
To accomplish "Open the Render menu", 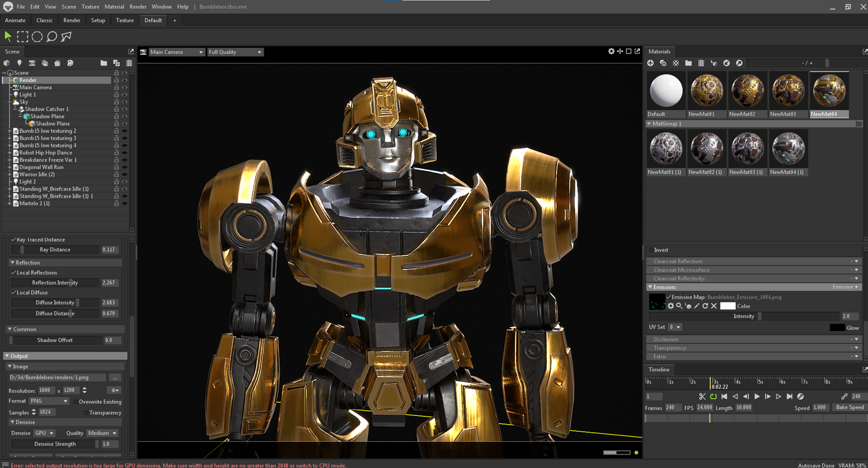I will tap(138, 7).
